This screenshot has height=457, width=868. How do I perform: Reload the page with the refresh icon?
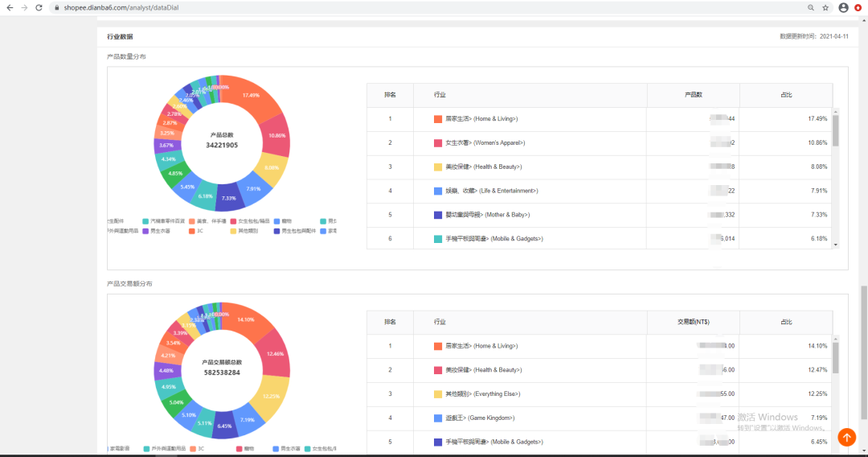(x=39, y=8)
